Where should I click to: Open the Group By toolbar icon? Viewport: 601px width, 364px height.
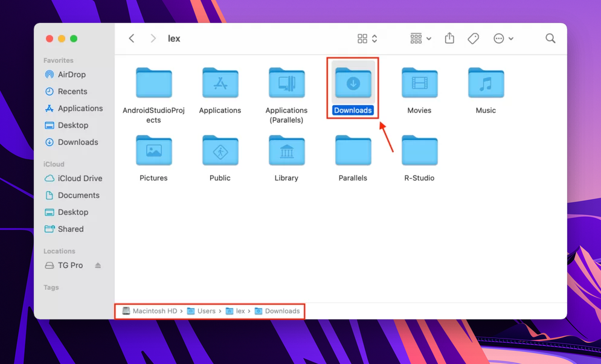click(x=416, y=38)
